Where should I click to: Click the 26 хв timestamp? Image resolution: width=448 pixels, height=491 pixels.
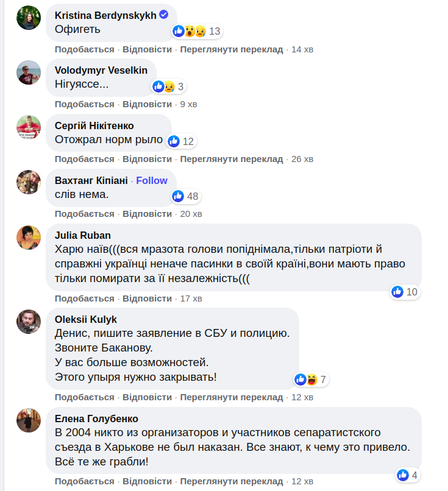pos(302,159)
